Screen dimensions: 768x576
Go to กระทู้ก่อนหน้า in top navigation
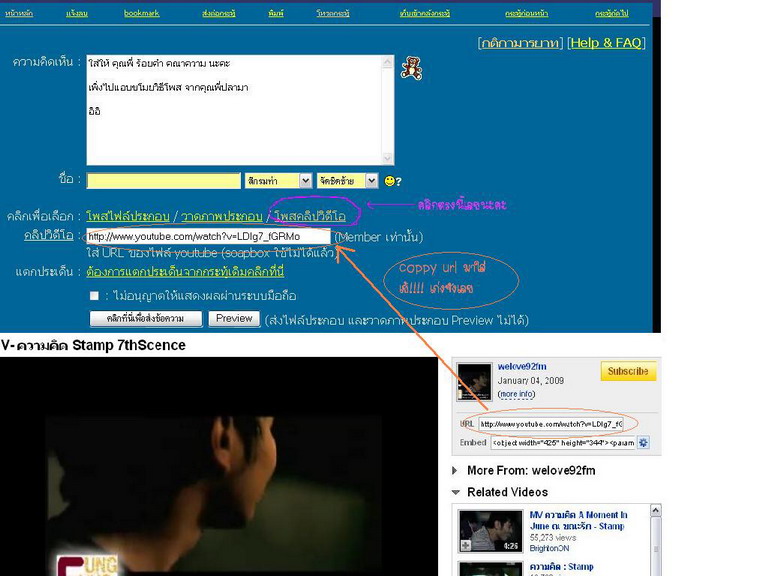(x=527, y=13)
